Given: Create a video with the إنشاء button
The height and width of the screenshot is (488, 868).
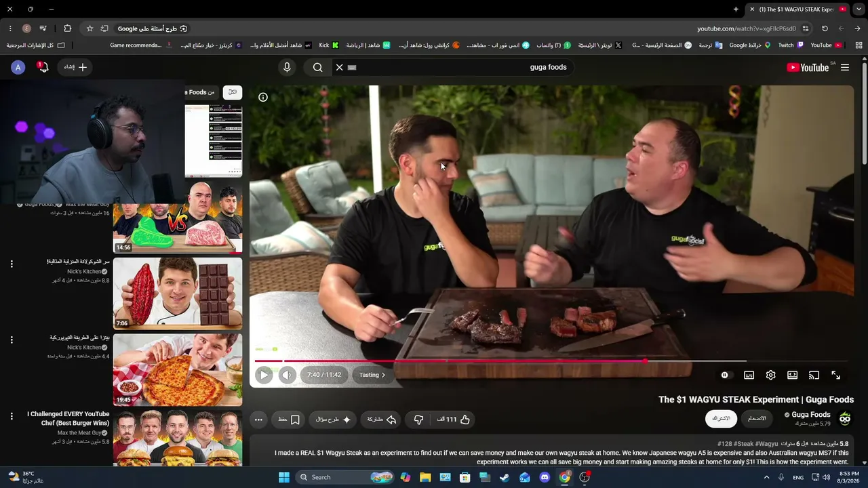Looking at the screenshot, I should (x=76, y=67).
